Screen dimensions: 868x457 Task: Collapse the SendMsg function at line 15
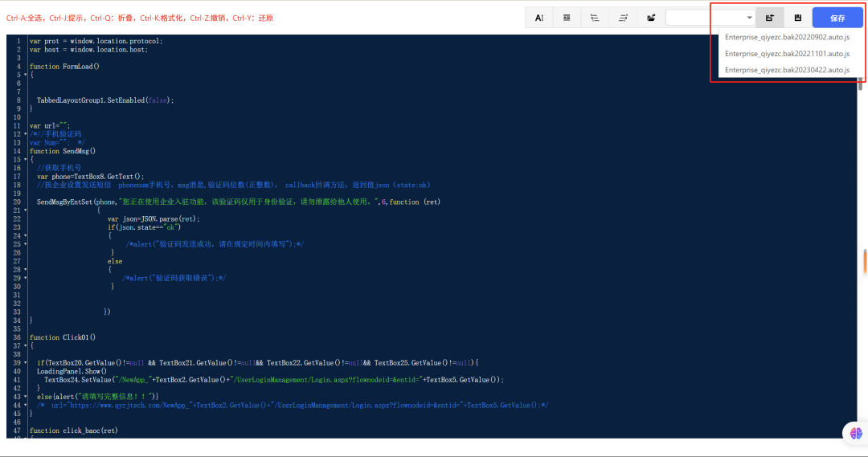coord(26,159)
